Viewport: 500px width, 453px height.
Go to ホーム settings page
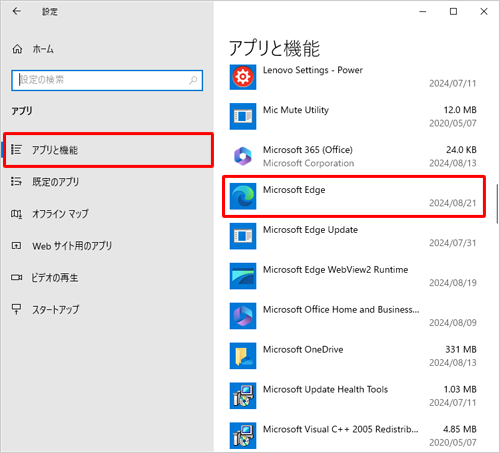click(x=107, y=49)
